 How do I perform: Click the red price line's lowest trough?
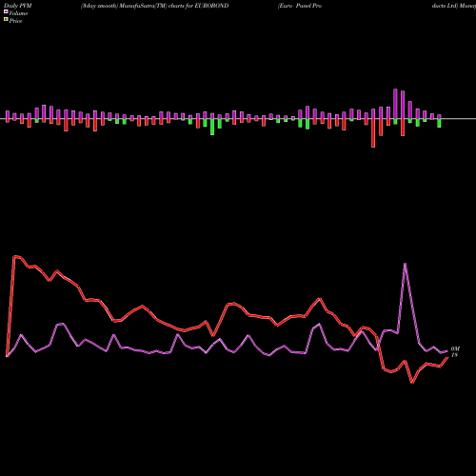tap(412, 383)
